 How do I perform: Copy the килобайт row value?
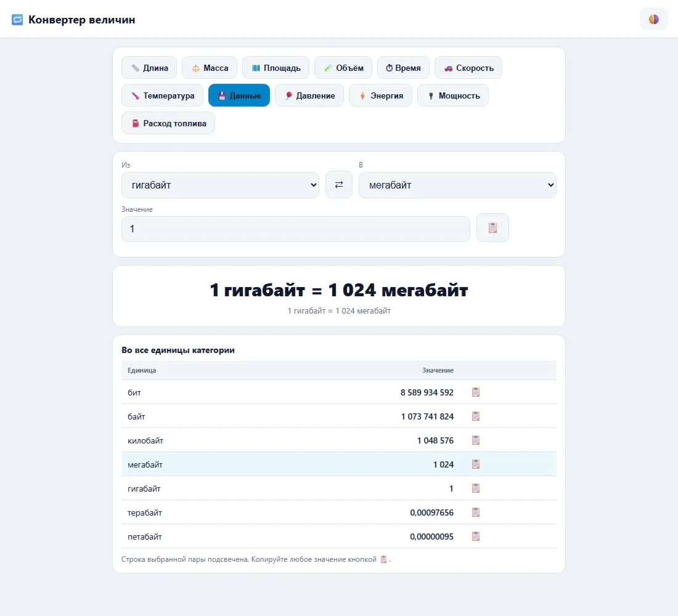476,440
